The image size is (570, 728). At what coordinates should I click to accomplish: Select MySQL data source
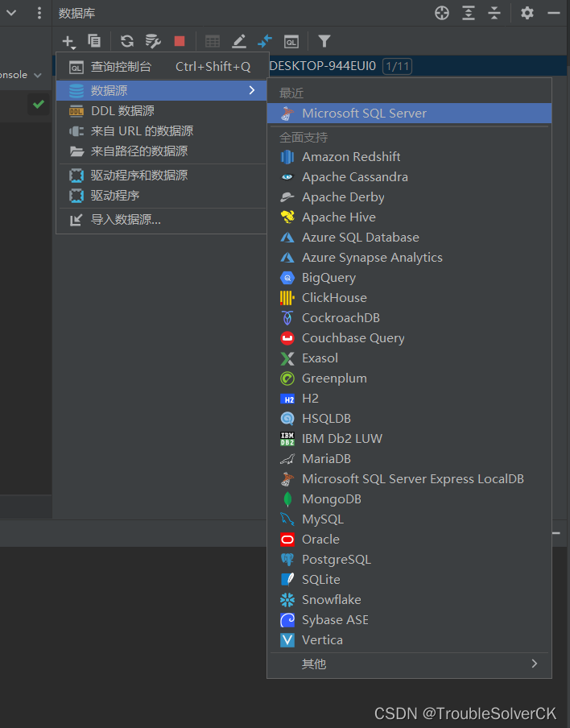[409, 519]
